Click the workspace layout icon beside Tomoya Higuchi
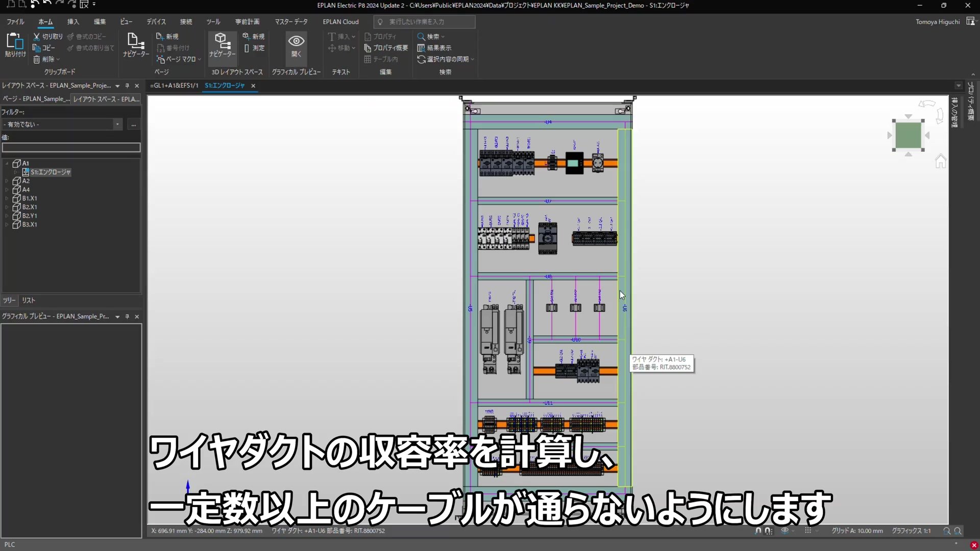The height and width of the screenshot is (551, 980). 970,21
